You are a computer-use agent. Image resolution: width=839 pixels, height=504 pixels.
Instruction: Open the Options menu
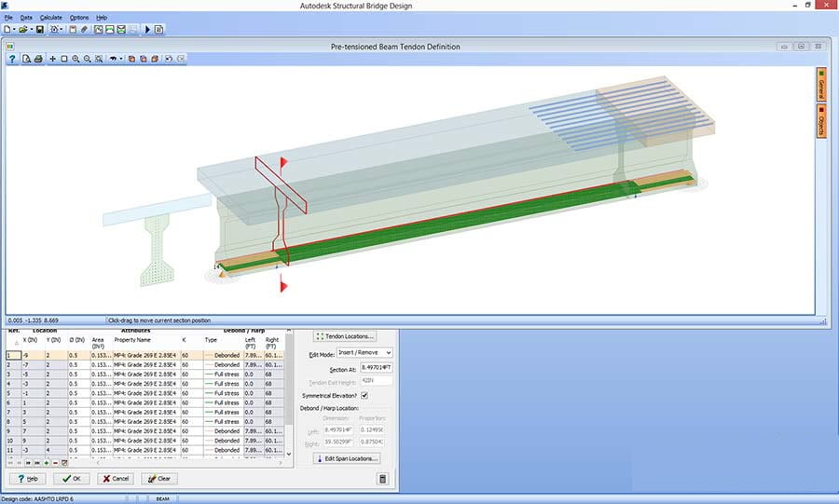[79, 18]
